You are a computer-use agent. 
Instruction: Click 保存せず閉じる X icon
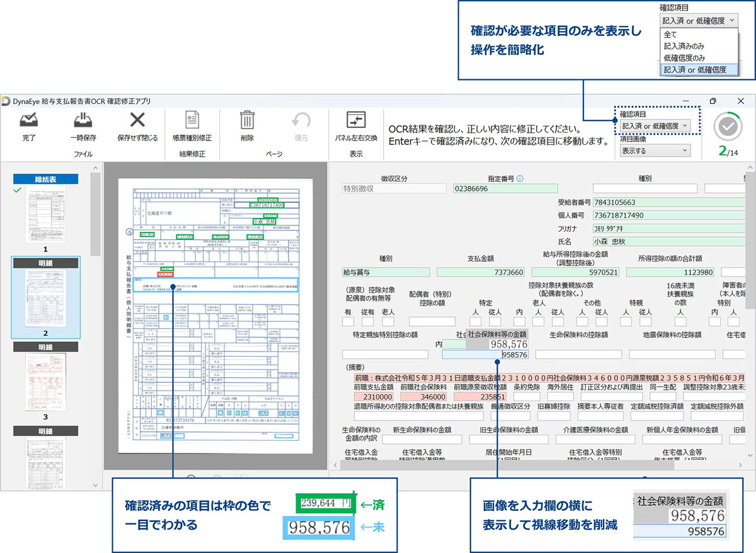point(137,120)
